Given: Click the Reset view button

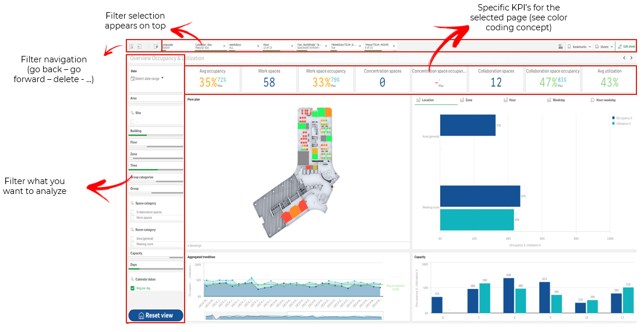Looking at the screenshot, I should point(155,315).
